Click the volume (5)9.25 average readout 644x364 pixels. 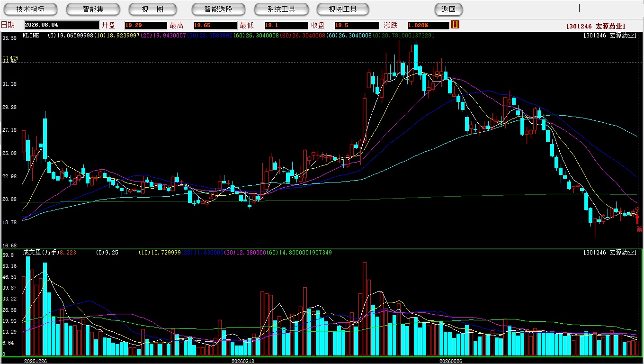coord(107,253)
